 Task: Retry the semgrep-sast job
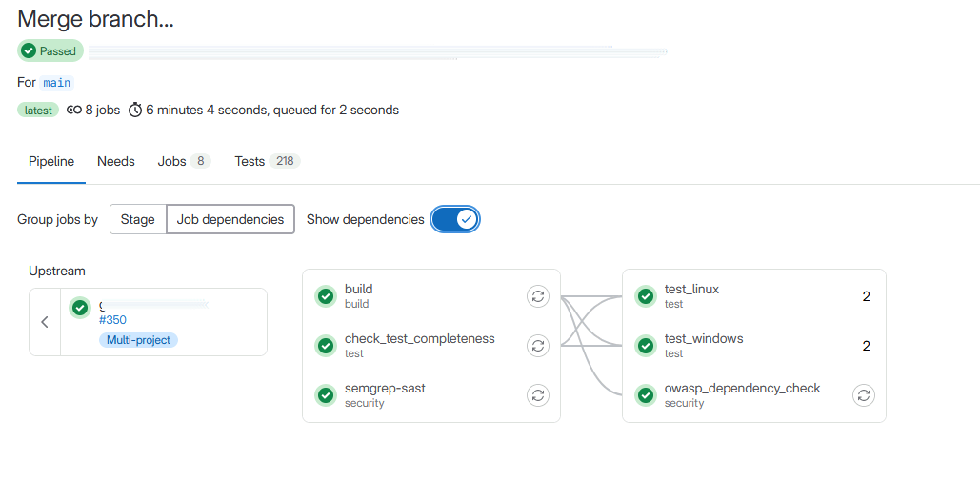(537, 395)
